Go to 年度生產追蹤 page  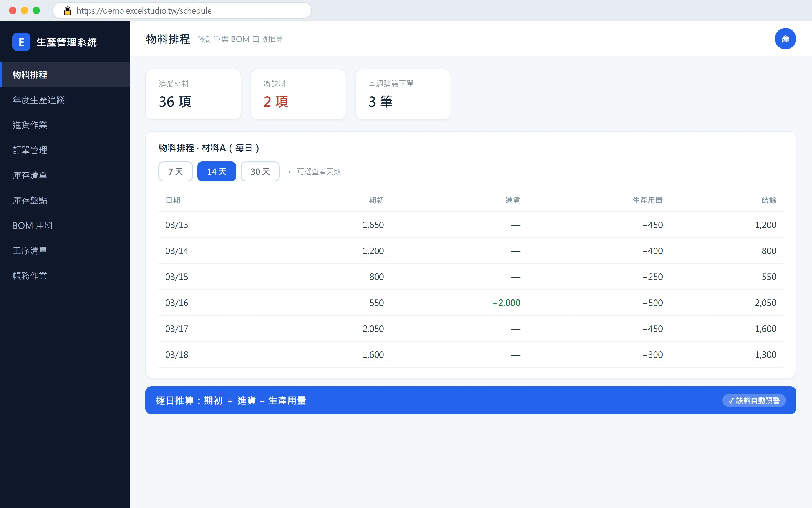(x=65, y=100)
